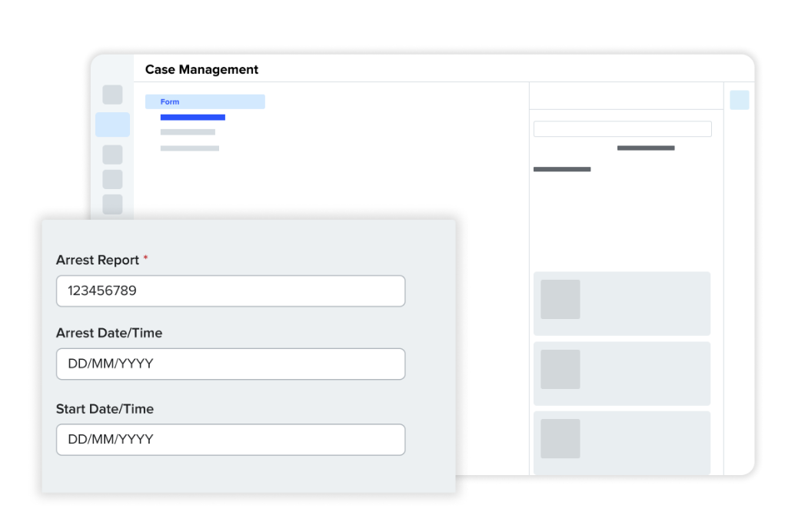Open the Arrest Date/Time date picker
Viewport: 795px width, 532px height.
coord(231,364)
